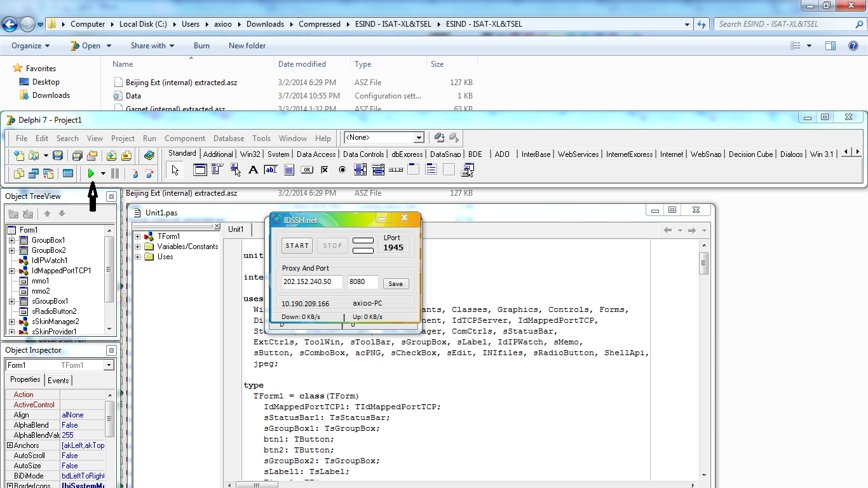
Task: Click the New Items icon in Delphi toolbar
Action: 19,155
